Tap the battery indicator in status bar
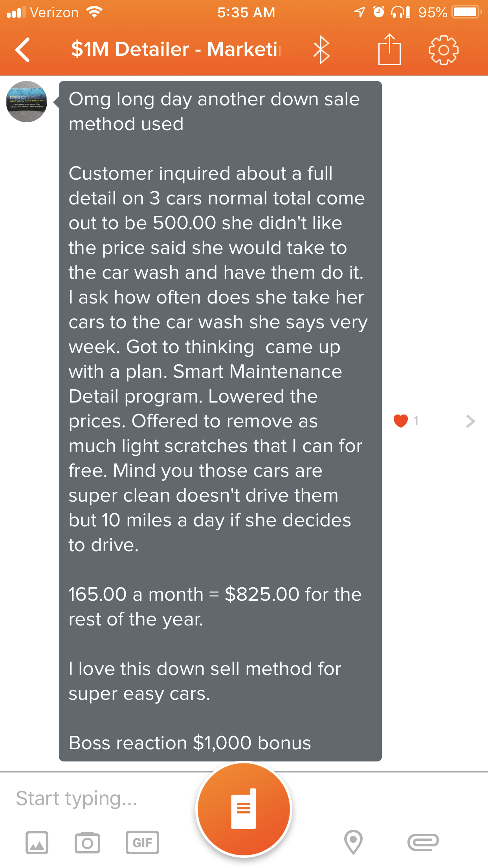 point(466,12)
